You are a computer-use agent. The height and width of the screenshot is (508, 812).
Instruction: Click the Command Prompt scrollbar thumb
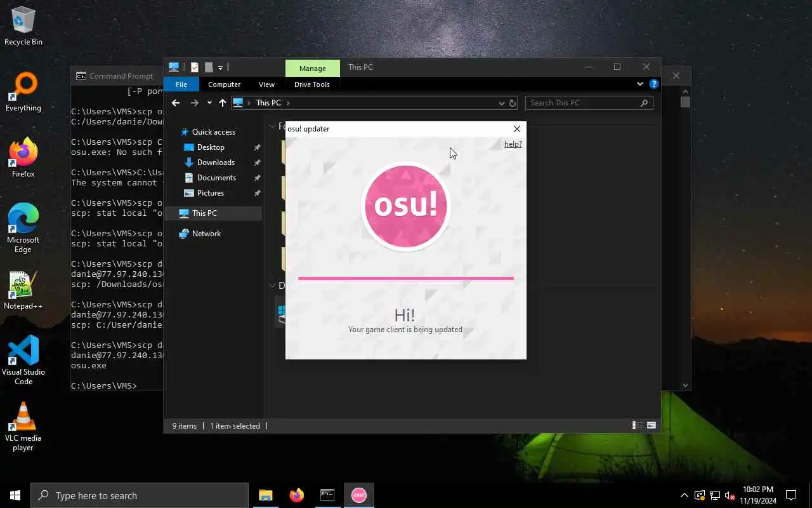(685, 102)
